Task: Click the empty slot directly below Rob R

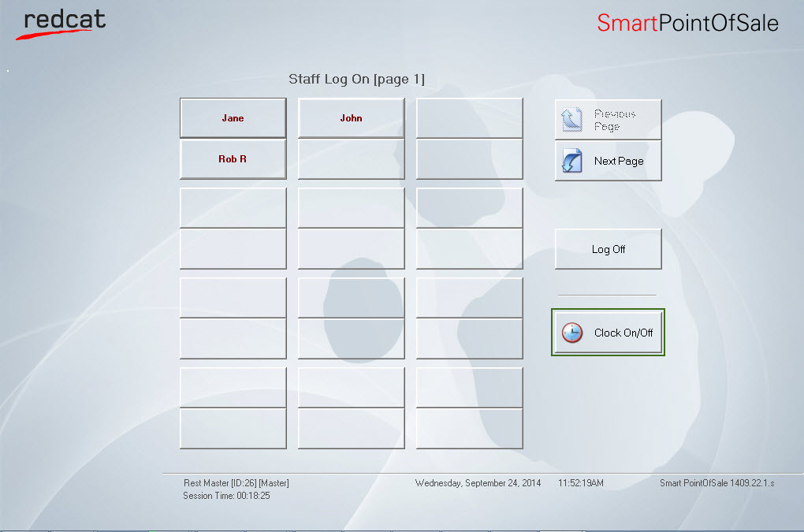Action: pyautogui.click(x=233, y=208)
